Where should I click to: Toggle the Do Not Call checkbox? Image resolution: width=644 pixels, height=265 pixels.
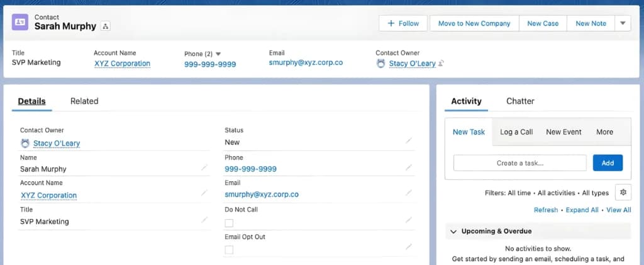click(x=229, y=223)
